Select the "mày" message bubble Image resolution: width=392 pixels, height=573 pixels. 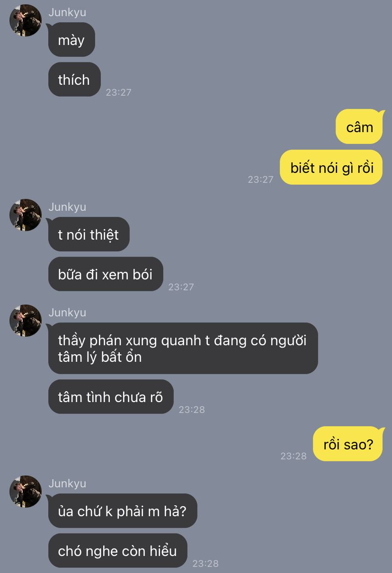pos(71,40)
